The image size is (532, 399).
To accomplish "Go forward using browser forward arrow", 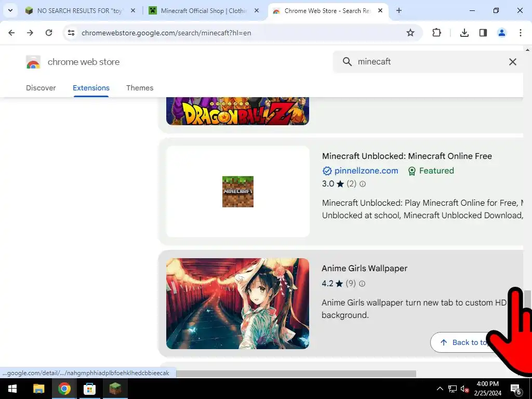I will tap(30, 33).
